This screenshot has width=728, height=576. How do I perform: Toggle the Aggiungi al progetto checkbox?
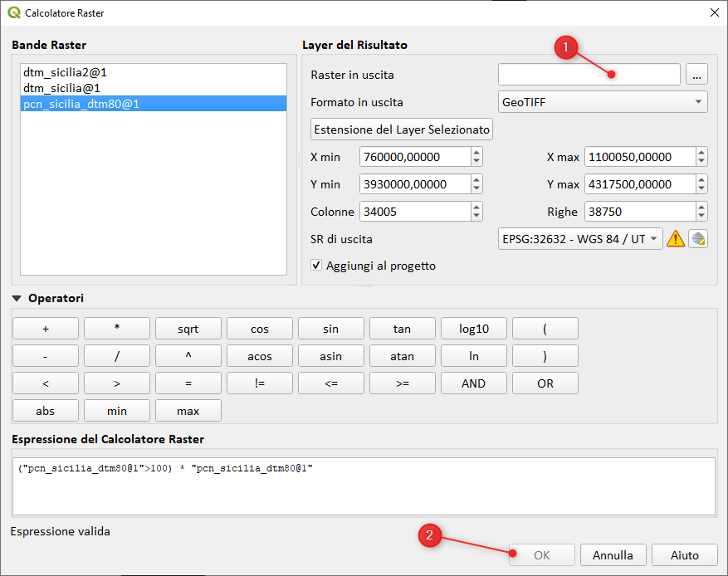pos(316,266)
